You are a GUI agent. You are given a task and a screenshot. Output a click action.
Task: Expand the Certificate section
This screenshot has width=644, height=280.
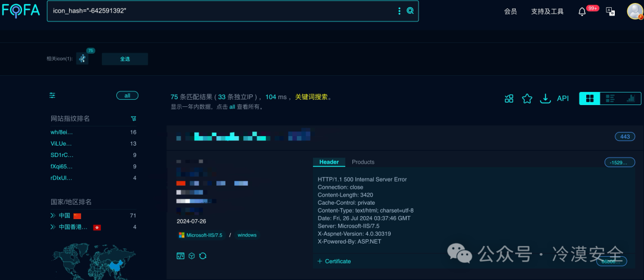335,261
